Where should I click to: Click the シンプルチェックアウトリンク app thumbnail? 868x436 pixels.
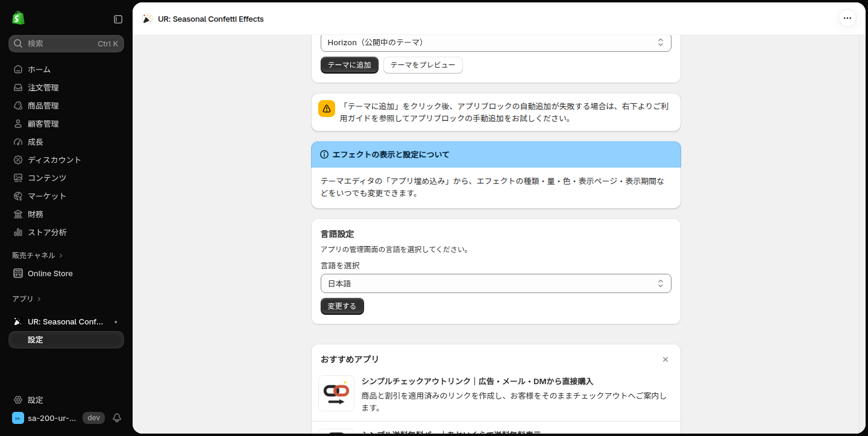pyautogui.click(x=336, y=393)
